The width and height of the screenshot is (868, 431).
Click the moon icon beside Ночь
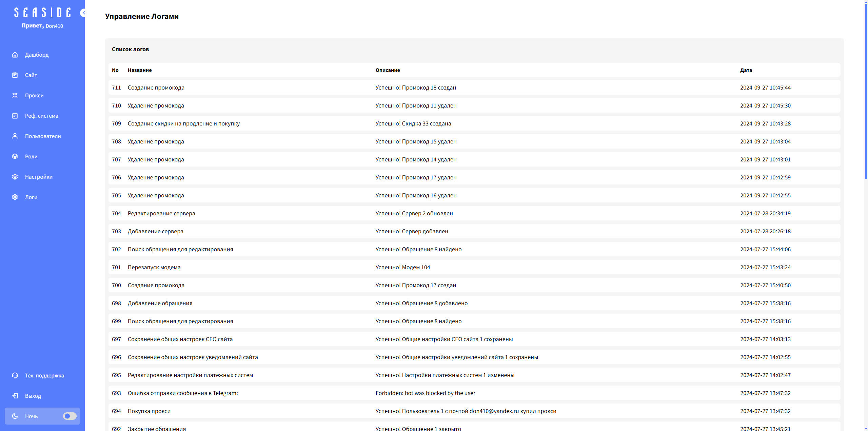[x=15, y=416]
